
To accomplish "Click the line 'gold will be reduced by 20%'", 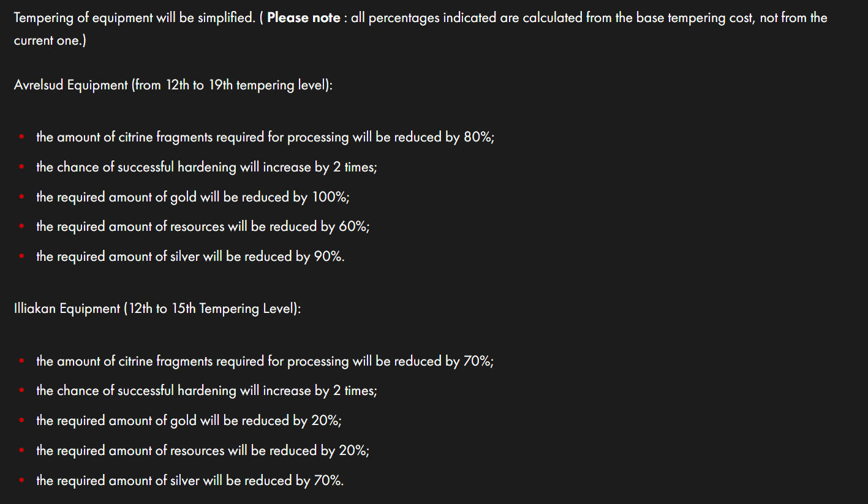I will (189, 421).
